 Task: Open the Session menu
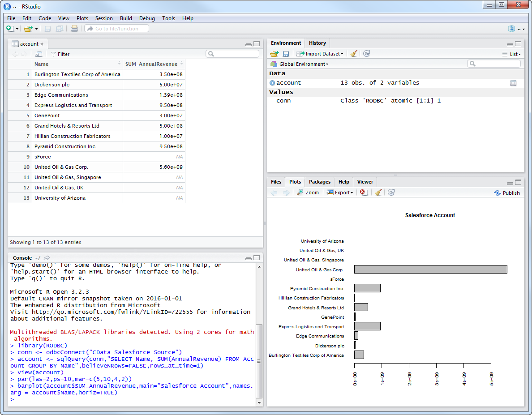click(104, 18)
